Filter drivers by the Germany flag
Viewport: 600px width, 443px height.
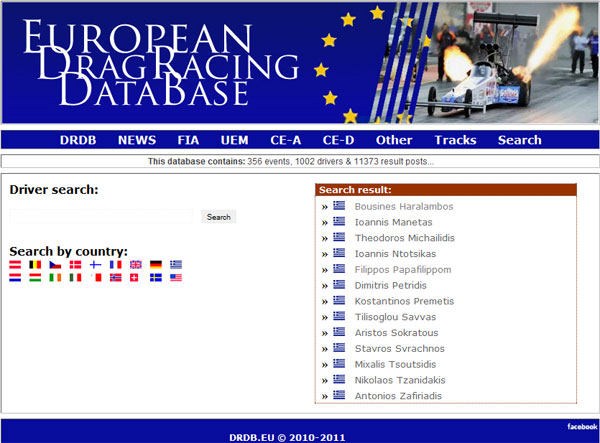[156, 264]
